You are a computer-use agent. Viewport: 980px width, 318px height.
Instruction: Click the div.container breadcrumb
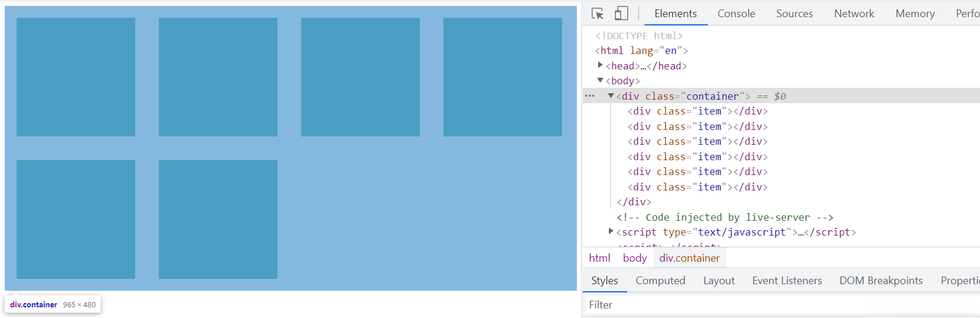click(x=689, y=258)
